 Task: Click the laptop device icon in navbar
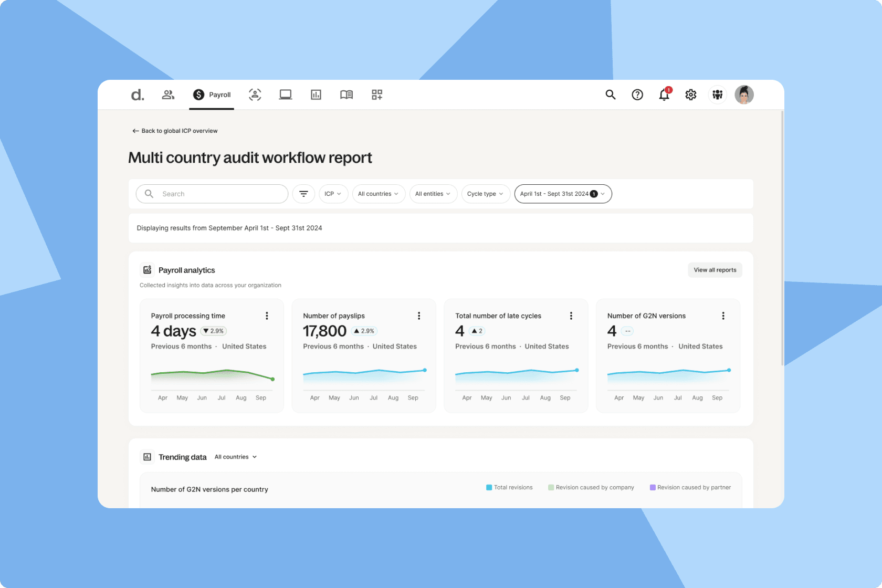tap(286, 94)
